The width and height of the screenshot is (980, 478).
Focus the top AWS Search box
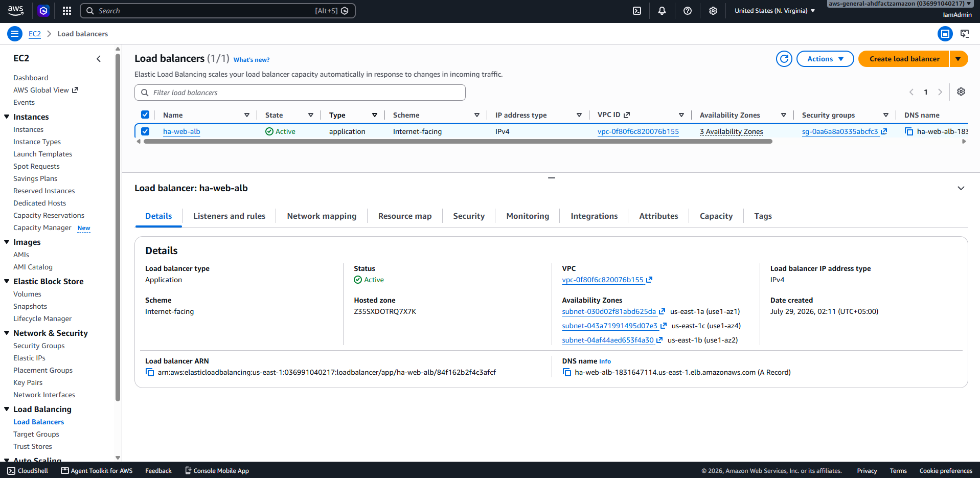pyautogui.click(x=218, y=11)
